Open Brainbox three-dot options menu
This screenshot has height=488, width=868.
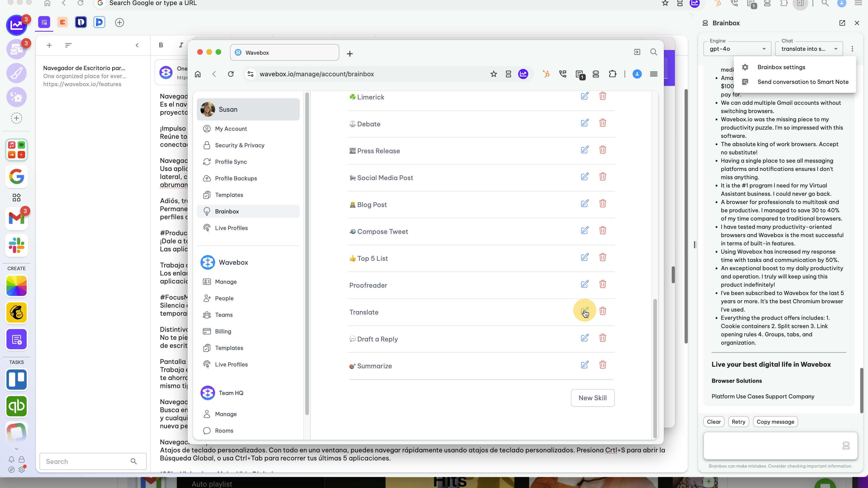(x=853, y=49)
